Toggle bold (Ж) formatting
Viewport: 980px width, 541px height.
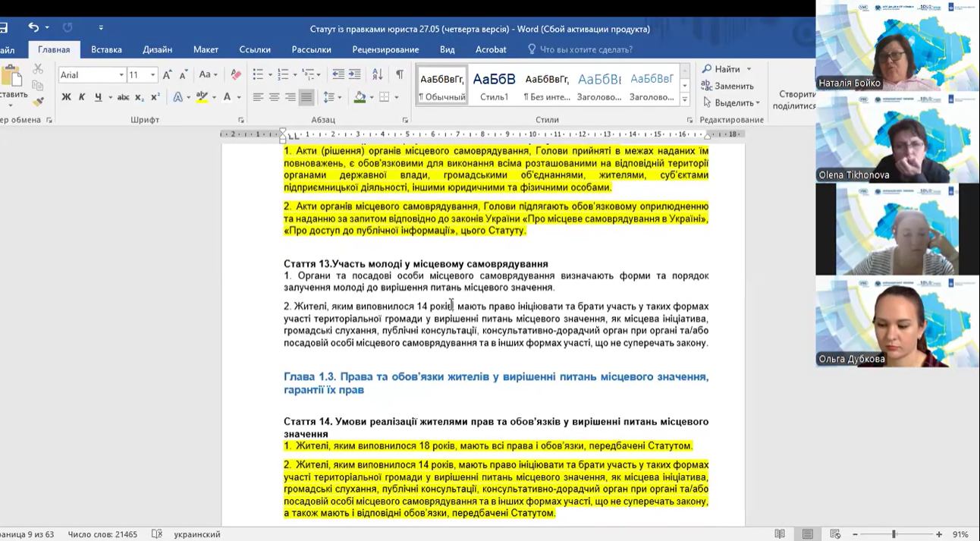click(66, 97)
